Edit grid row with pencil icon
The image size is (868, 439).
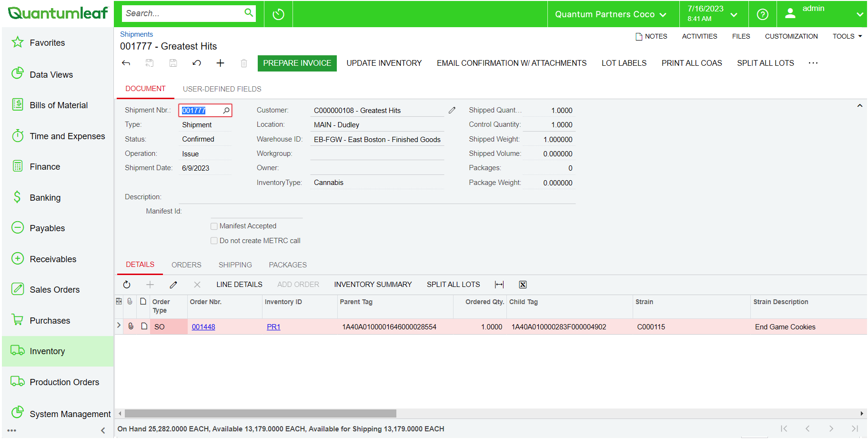coord(173,285)
